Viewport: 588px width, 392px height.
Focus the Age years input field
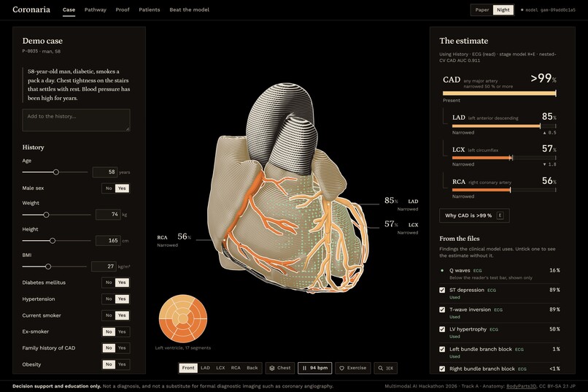coord(105,172)
